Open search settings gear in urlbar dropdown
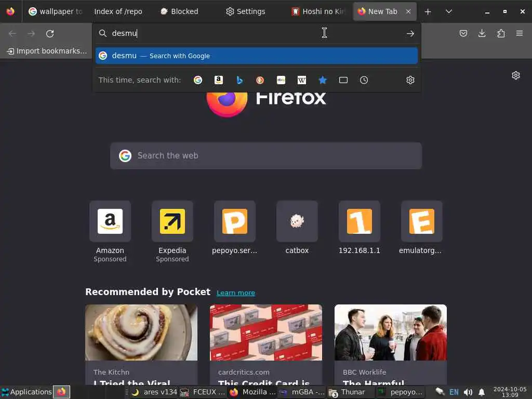The image size is (532, 399). coord(410,80)
